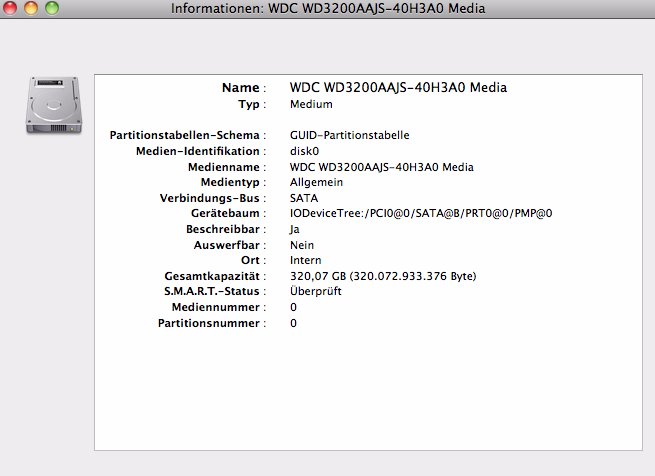Select capacity '320,07 GB (320.072.933.376 Byte)'
The width and height of the screenshot is (655, 476).
click(x=383, y=276)
